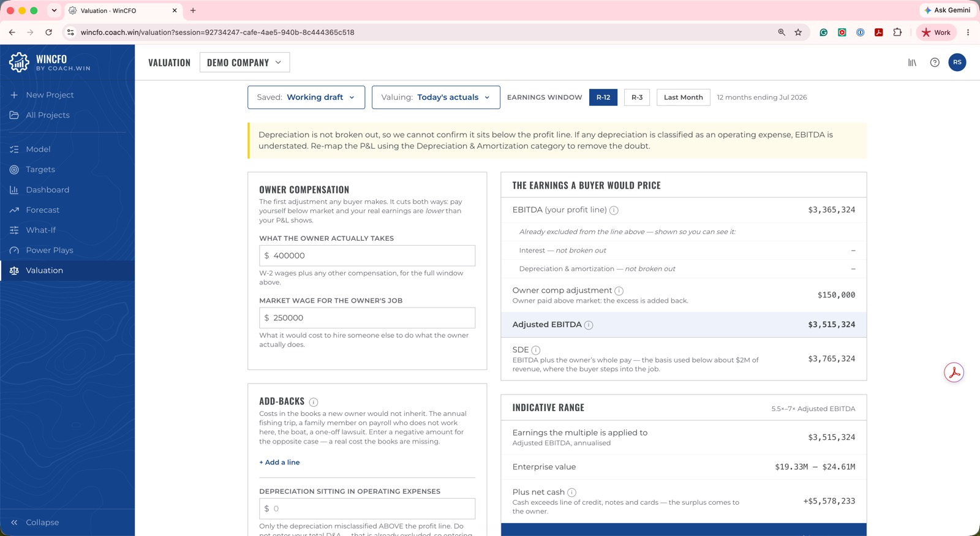This screenshot has height=536, width=980.
Task: Bookmark this page with the star icon
Action: [798, 32]
